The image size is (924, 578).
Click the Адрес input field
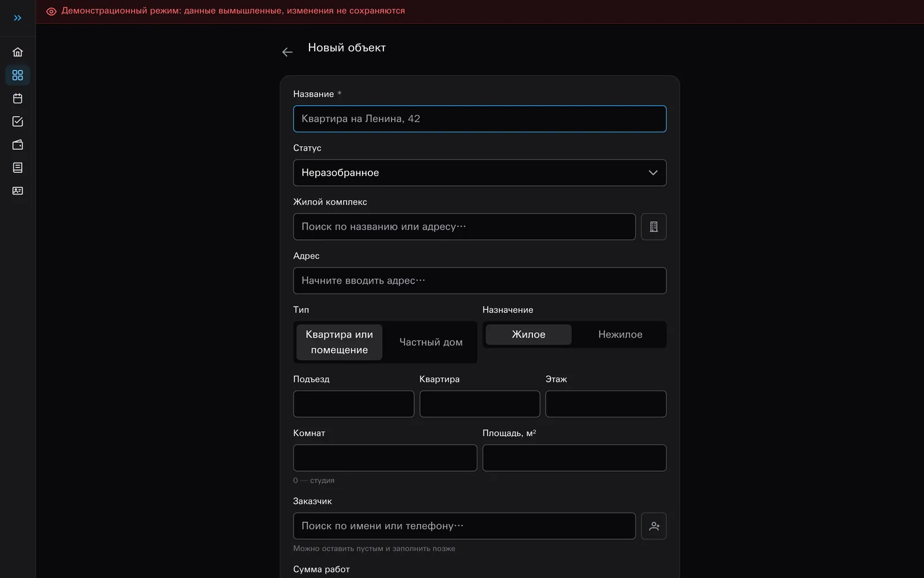tap(479, 281)
